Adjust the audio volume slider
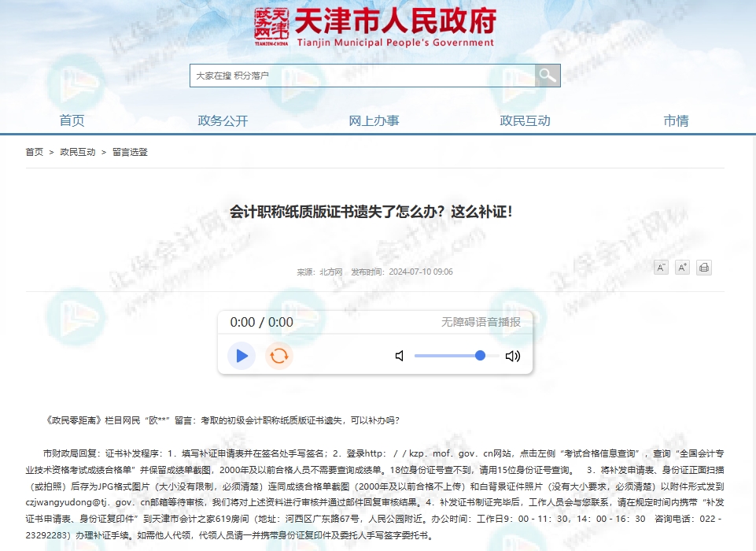Screen dimensions: 756x551 coord(478,356)
